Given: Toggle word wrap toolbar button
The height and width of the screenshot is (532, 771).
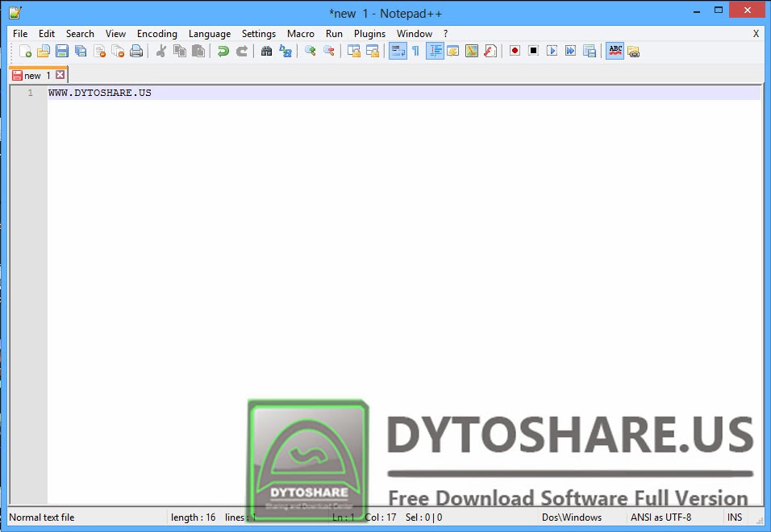Looking at the screenshot, I should 398,51.
